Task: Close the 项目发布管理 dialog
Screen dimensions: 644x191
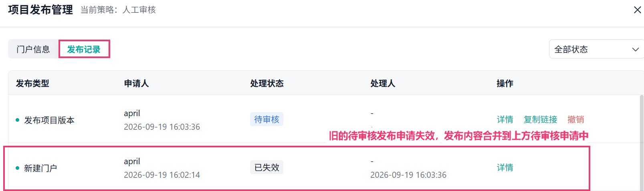Action: [637, 10]
